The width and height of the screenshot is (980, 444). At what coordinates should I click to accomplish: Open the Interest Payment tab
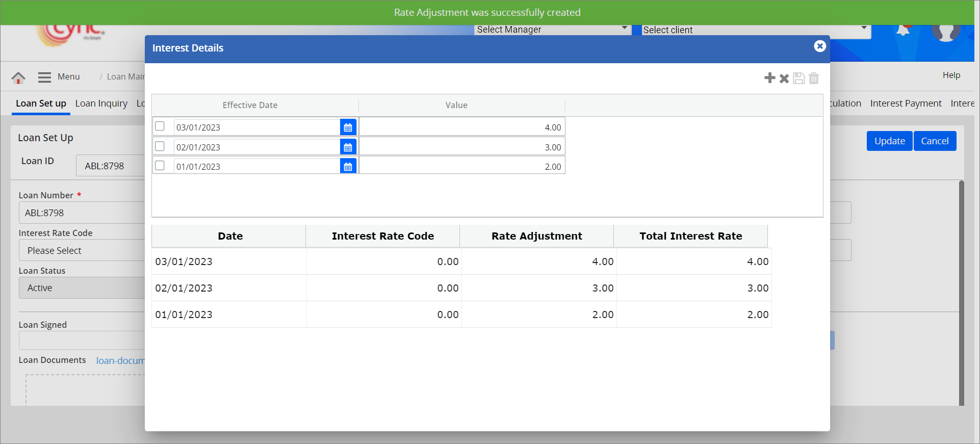(906, 103)
